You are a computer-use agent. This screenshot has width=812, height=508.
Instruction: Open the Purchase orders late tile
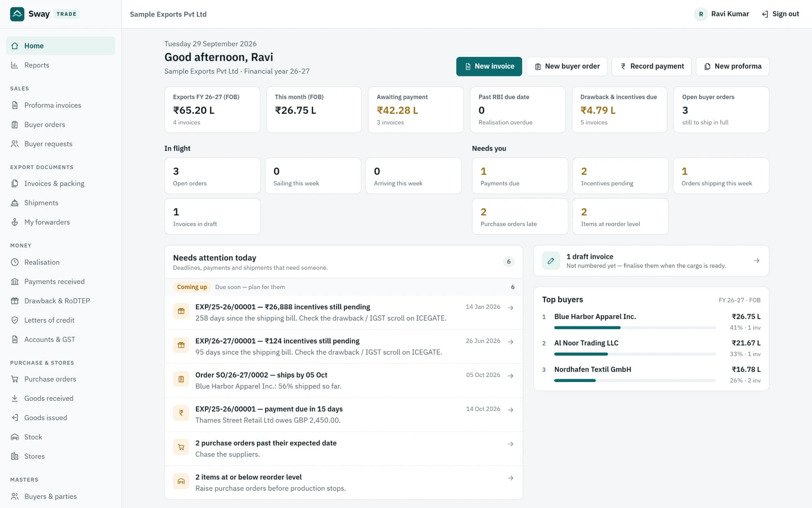520,216
